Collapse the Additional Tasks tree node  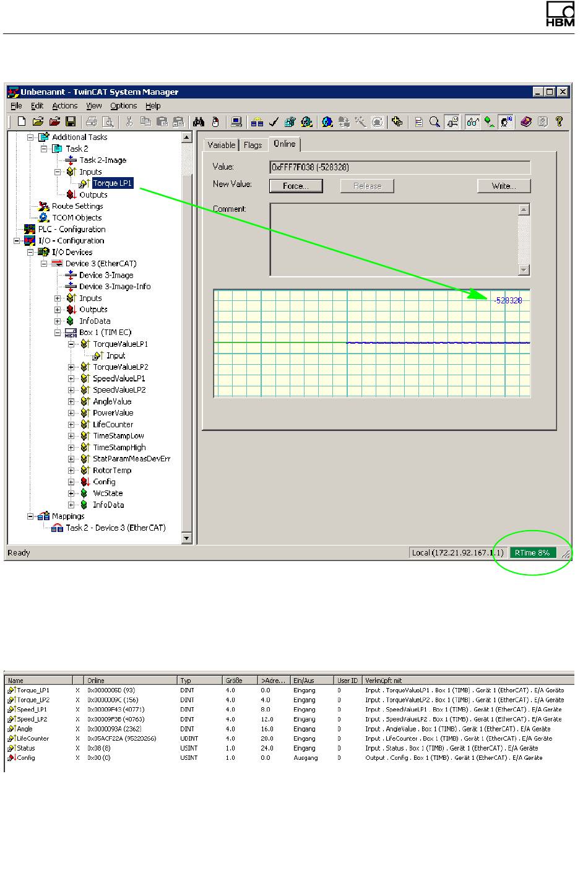(30, 137)
